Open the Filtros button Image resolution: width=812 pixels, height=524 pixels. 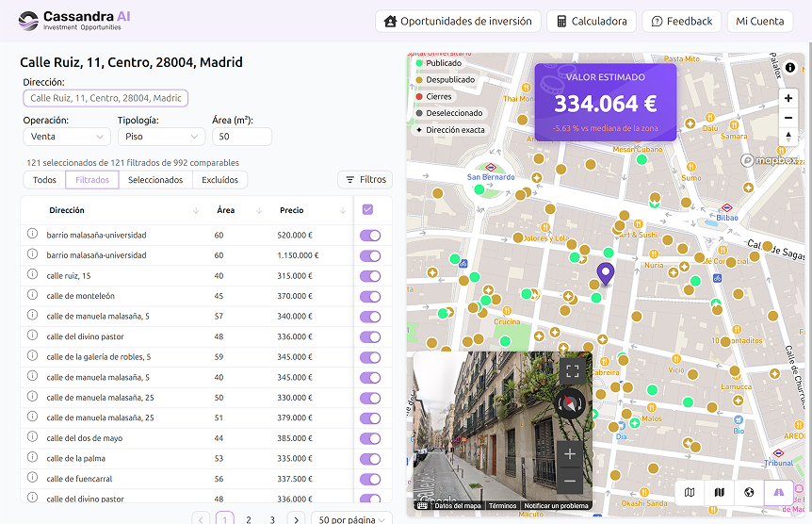365,179
